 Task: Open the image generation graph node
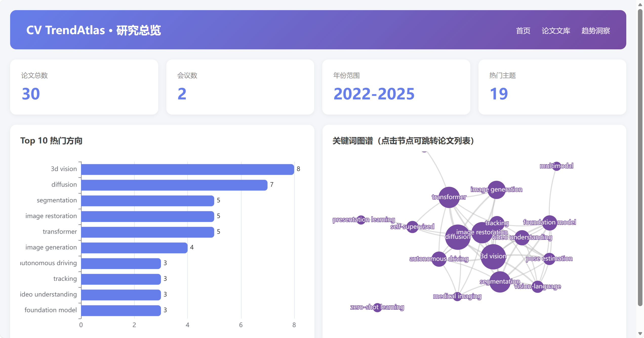tap(496, 190)
